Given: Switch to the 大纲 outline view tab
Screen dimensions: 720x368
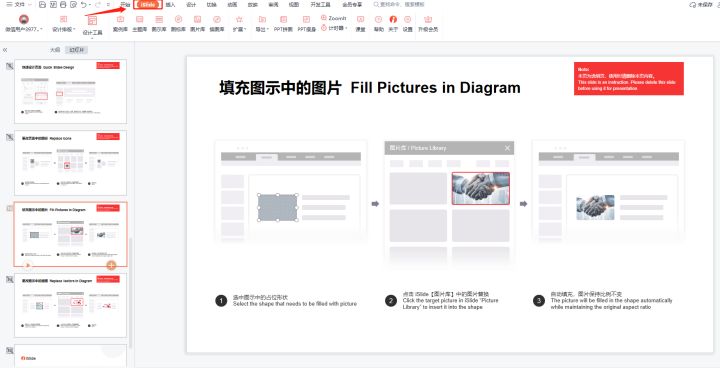Looking at the screenshot, I should pos(55,50).
